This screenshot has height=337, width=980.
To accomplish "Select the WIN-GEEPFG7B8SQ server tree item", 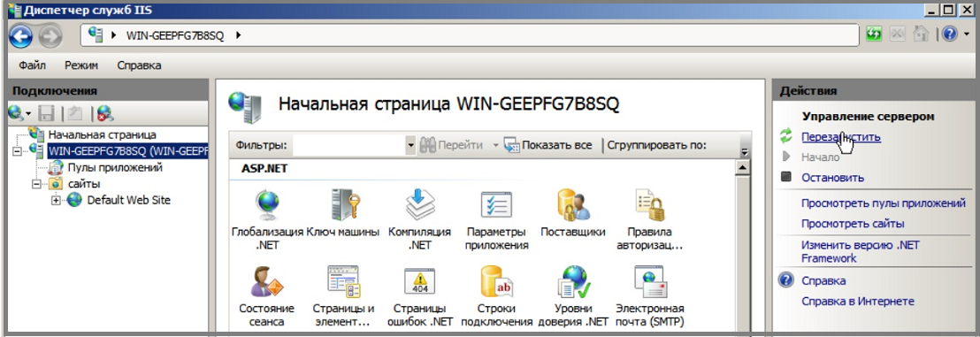I will coord(127,150).
